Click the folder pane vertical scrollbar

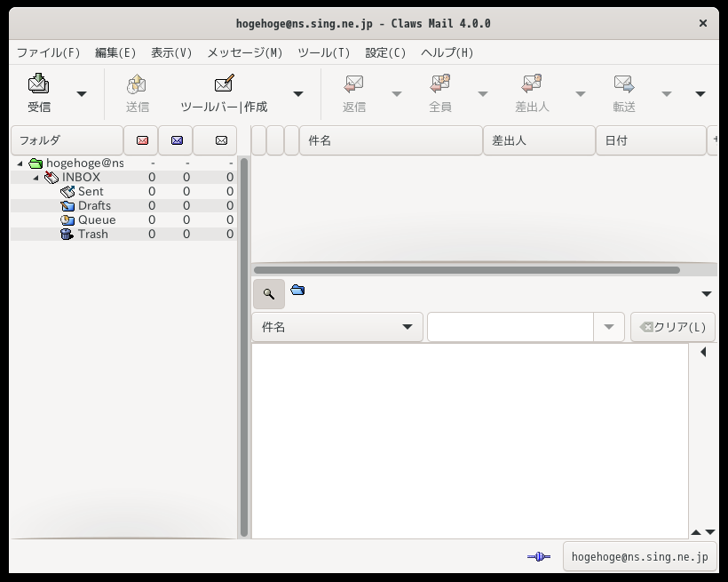click(x=244, y=347)
